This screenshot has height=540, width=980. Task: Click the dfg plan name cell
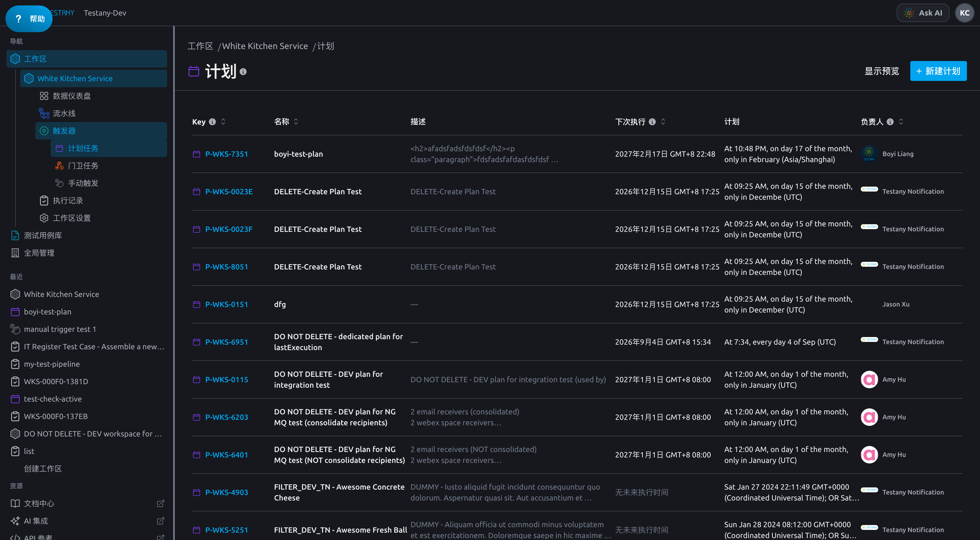tap(280, 305)
